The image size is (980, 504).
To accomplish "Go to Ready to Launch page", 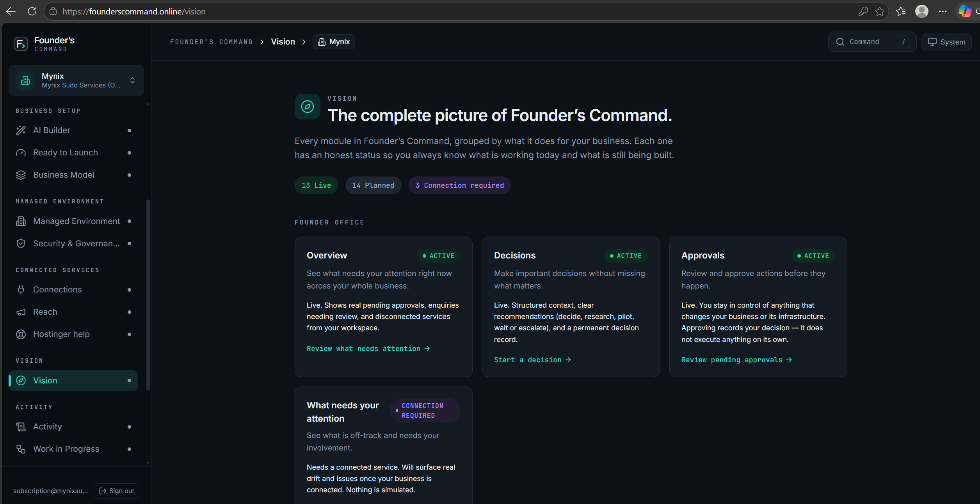I will click(73, 153).
